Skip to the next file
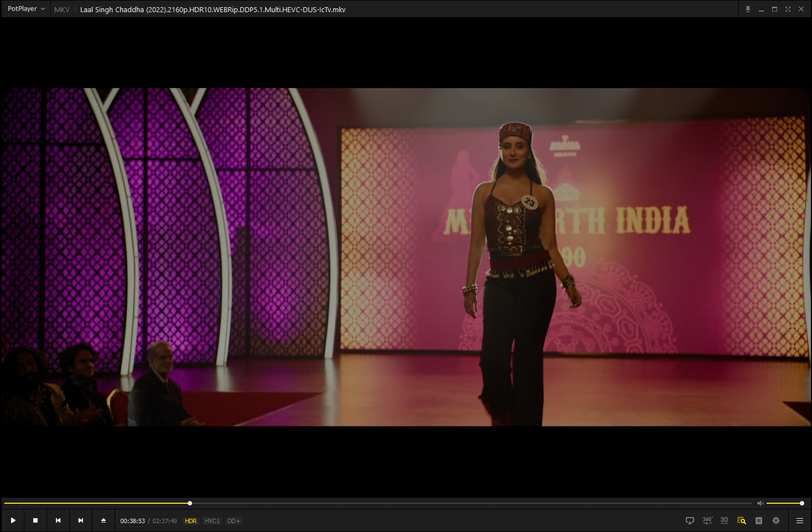Viewport: 812px width, 532px height. [x=81, y=520]
